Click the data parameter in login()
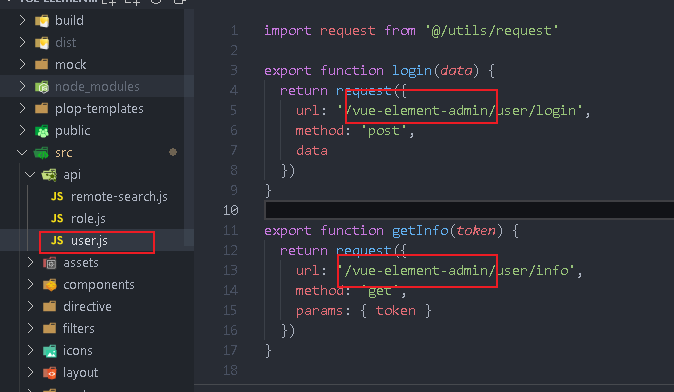This screenshot has width=674, height=392. click(x=456, y=70)
